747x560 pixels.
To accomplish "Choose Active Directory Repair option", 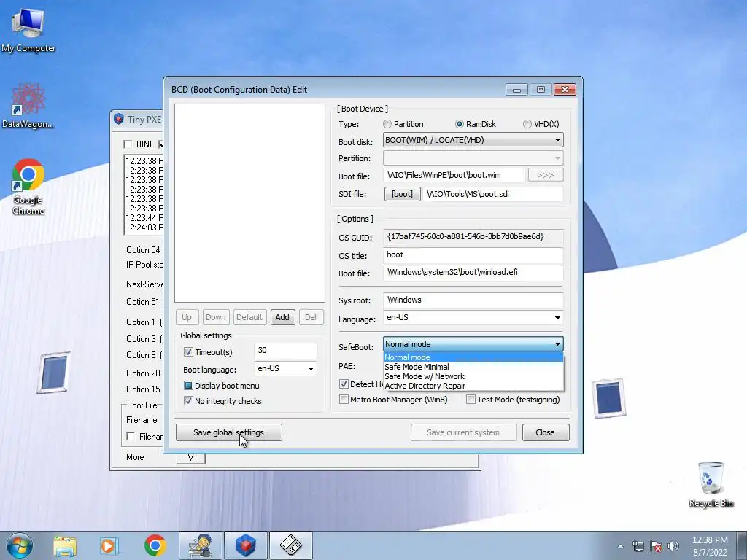I will coord(473,386).
